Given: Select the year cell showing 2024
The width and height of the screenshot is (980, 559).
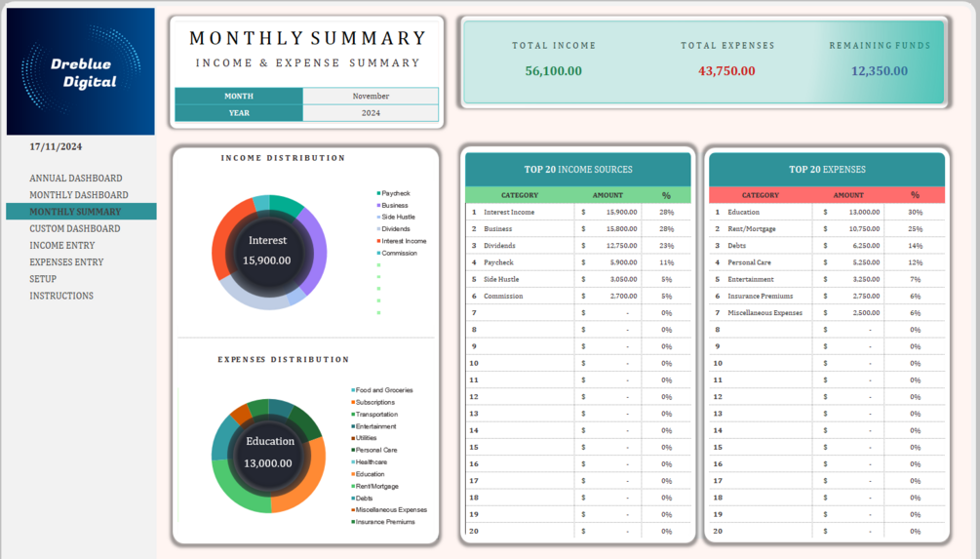Looking at the screenshot, I should pos(371,112).
